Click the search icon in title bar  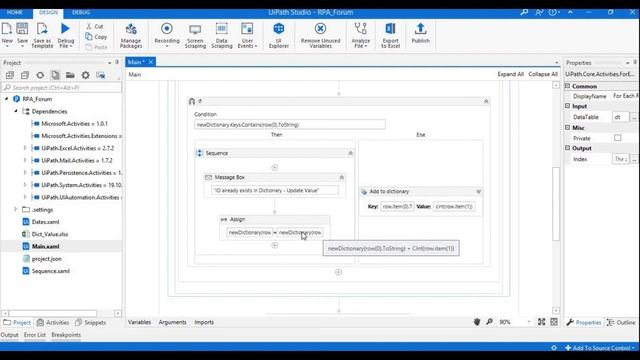(x=524, y=13)
